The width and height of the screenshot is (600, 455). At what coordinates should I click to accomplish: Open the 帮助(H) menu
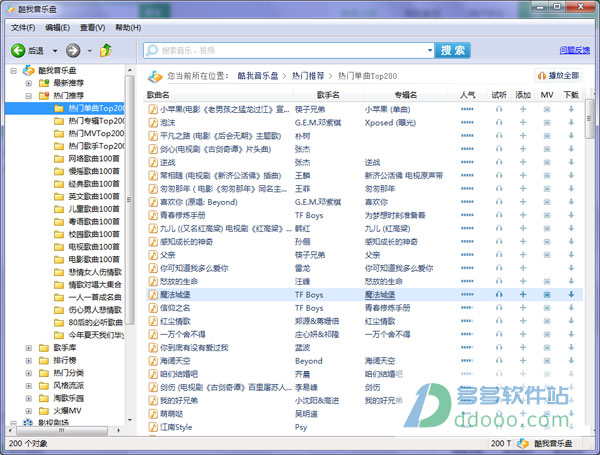tap(128, 28)
